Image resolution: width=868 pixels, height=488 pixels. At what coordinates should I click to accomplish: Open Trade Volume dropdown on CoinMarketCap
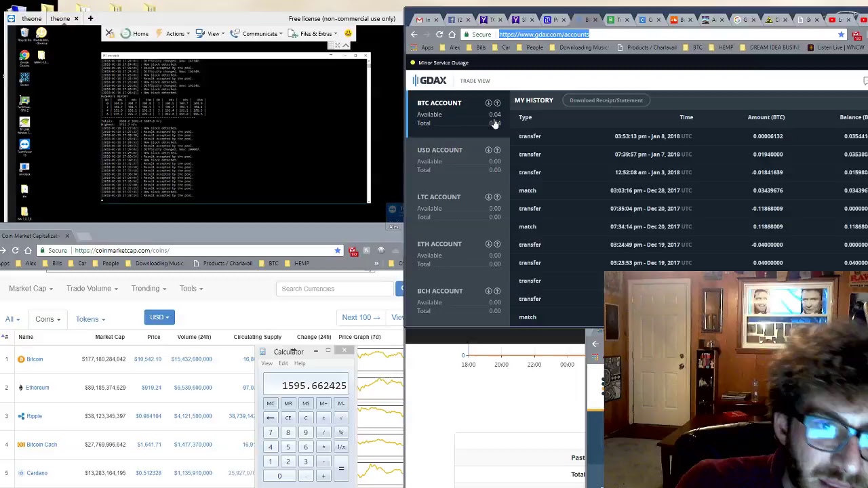92,289
